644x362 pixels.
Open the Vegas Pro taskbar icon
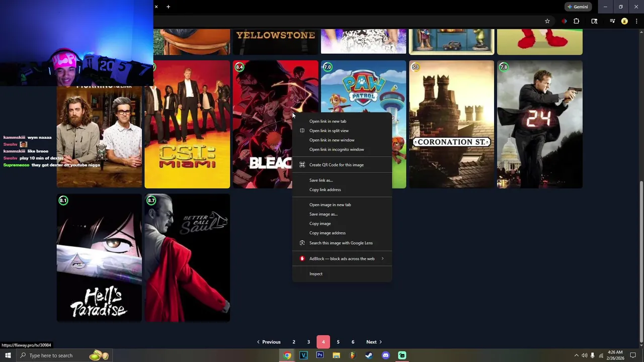click(303, 355)
